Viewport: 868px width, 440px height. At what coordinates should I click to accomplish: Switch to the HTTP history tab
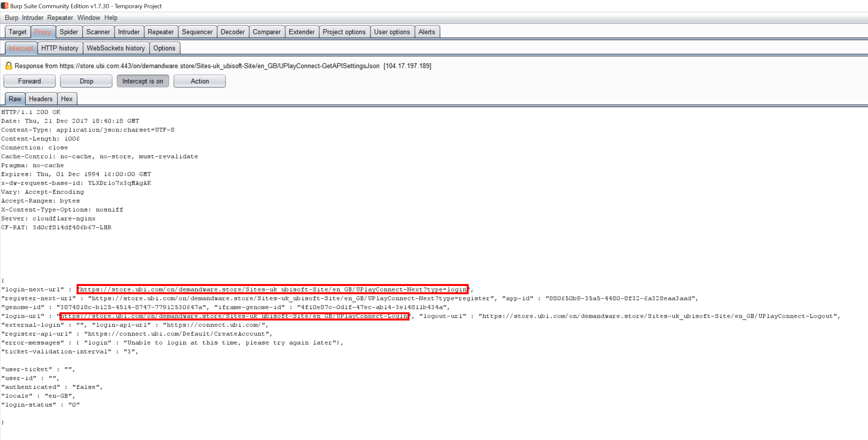(59, 48)
